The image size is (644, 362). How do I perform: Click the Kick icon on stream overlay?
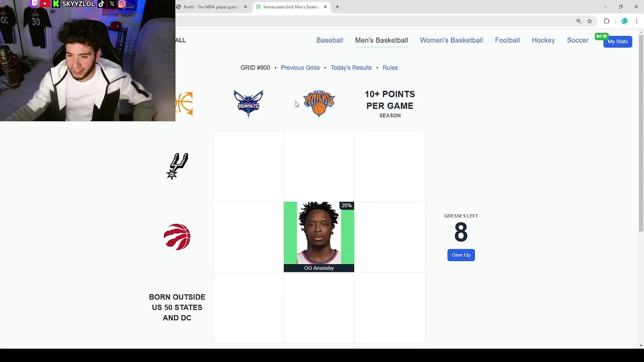56,4
